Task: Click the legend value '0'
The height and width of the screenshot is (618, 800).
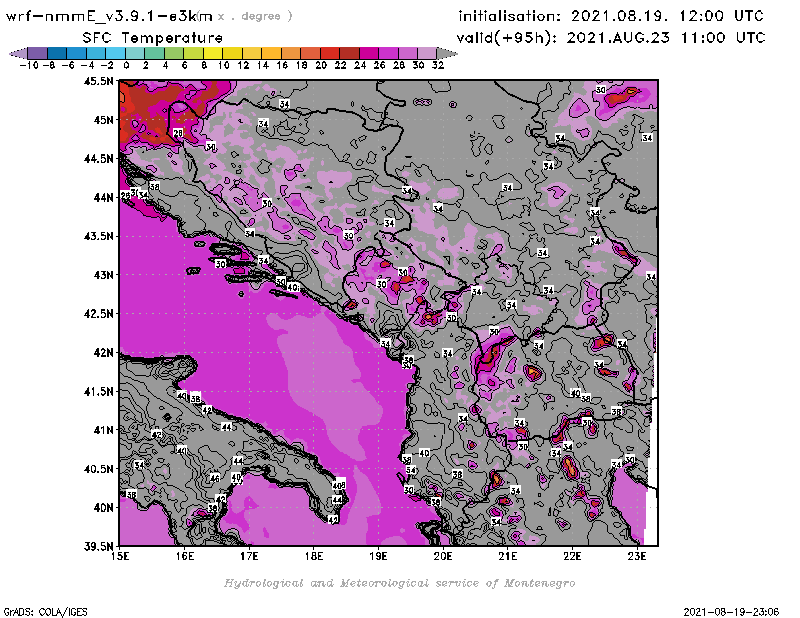Action: [x=126, y=65]
